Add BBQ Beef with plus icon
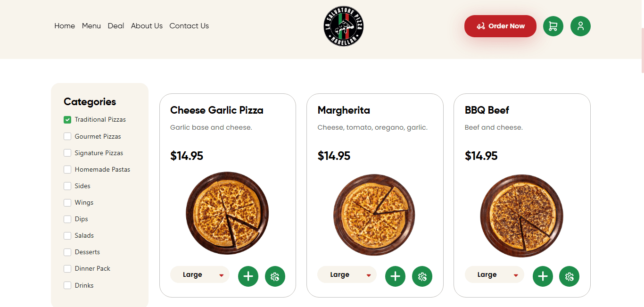644x307 pixels. pyautogui.click(x=543, y=276)
